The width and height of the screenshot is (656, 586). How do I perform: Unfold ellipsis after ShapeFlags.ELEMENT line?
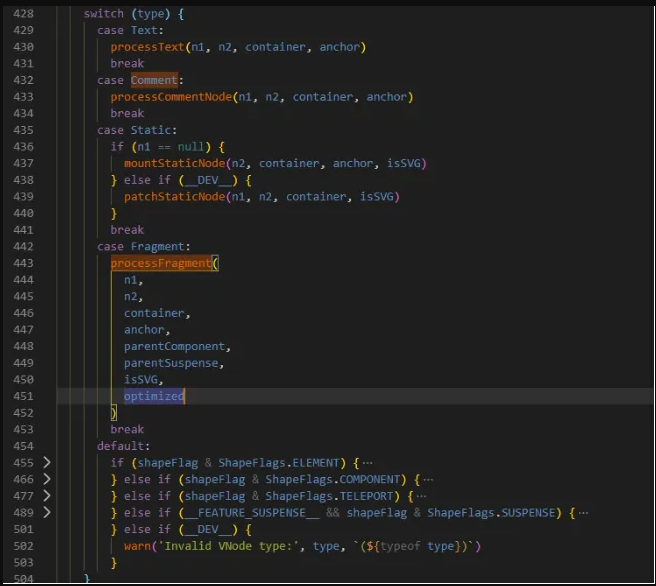click(367, 463)
